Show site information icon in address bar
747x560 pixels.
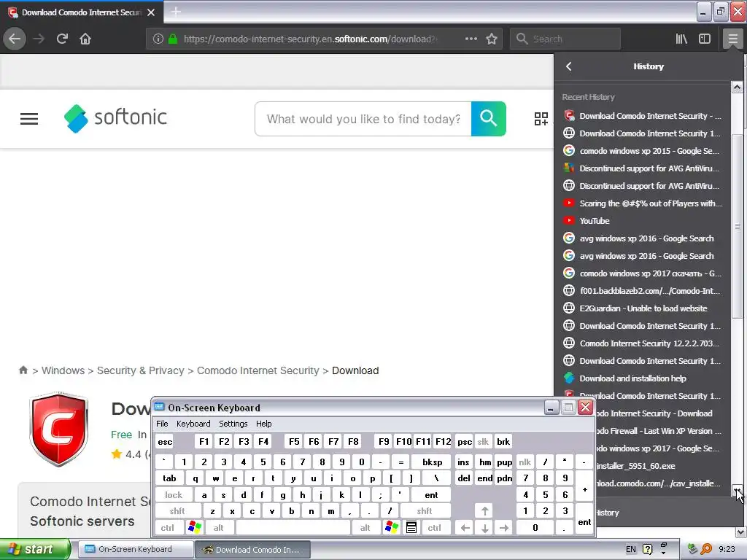click(158, 39)
